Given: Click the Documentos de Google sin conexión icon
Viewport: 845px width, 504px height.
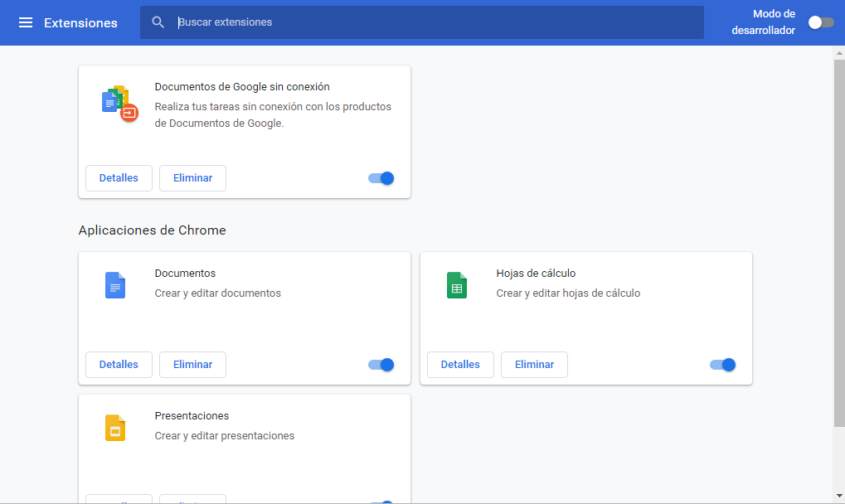Looking at the screenshot, I should point(119,103).
